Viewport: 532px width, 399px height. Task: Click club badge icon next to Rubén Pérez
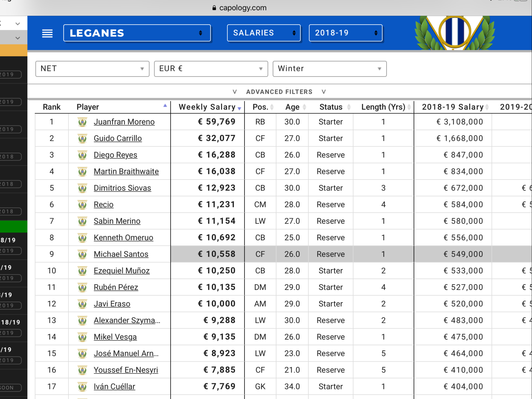(x=82, y=287)
